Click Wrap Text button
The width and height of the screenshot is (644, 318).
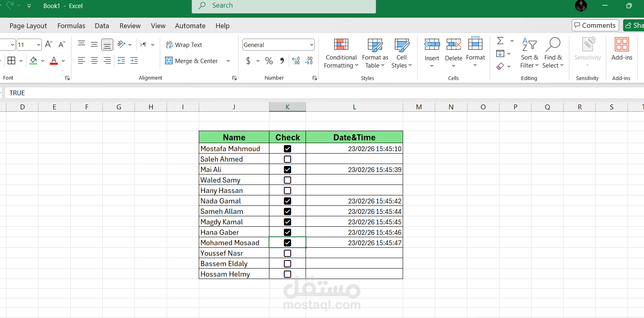(184, 45)
